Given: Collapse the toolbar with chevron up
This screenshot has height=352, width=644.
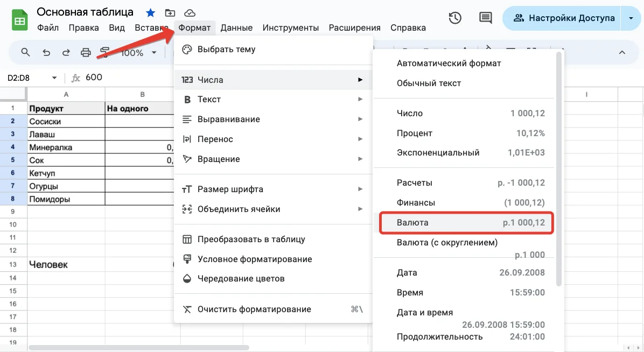Looking at the screenshot, I should (622, 52).
